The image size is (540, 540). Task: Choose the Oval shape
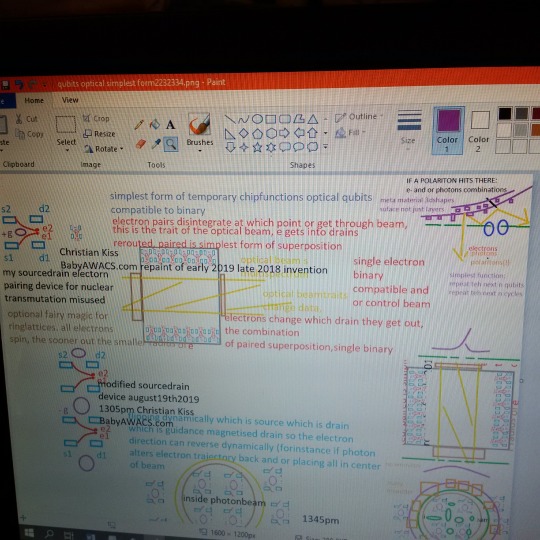pos(257,119)
